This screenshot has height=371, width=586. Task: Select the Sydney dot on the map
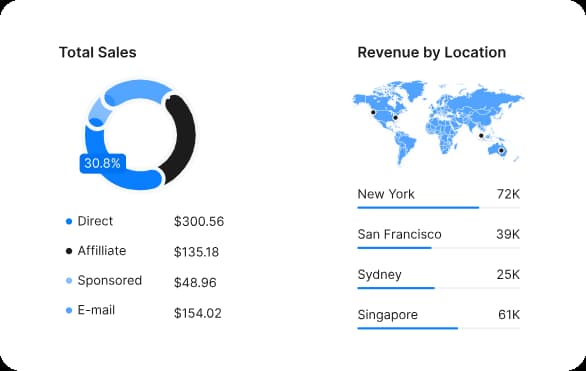coord(502,151)
